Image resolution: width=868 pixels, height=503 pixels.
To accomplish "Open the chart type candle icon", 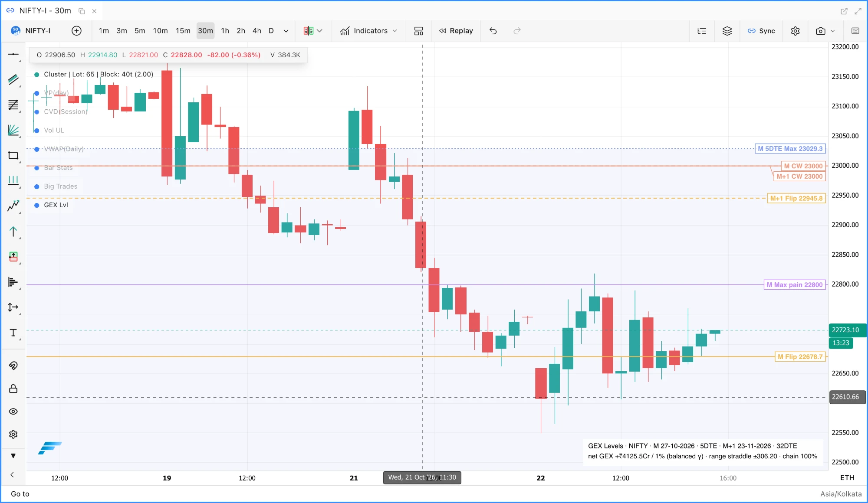I will (309, 31).
